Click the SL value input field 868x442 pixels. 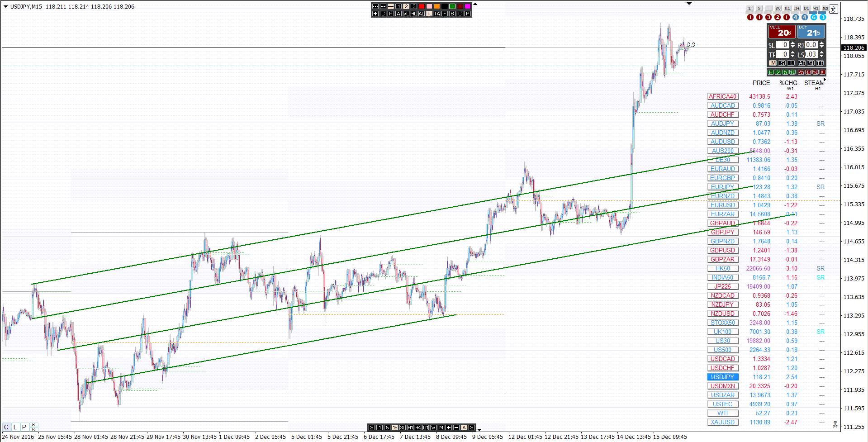coord(783,45)
